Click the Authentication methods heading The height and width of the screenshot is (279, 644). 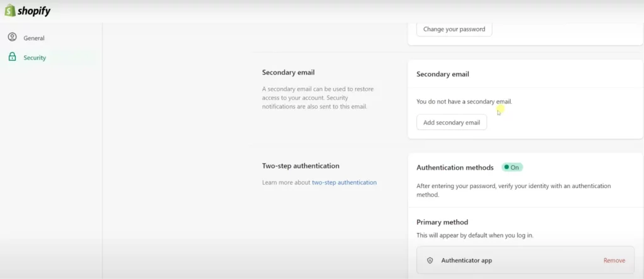tap(455, 167)
